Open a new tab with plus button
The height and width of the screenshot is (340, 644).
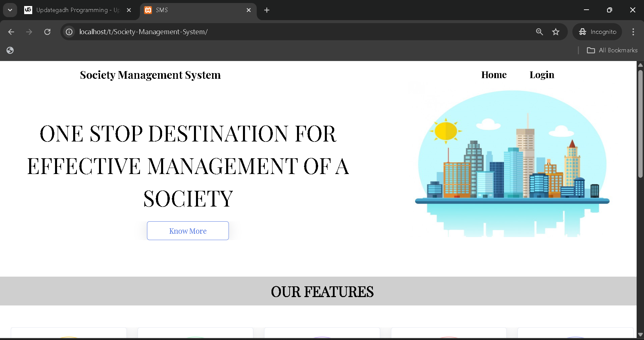click(267, 10)
